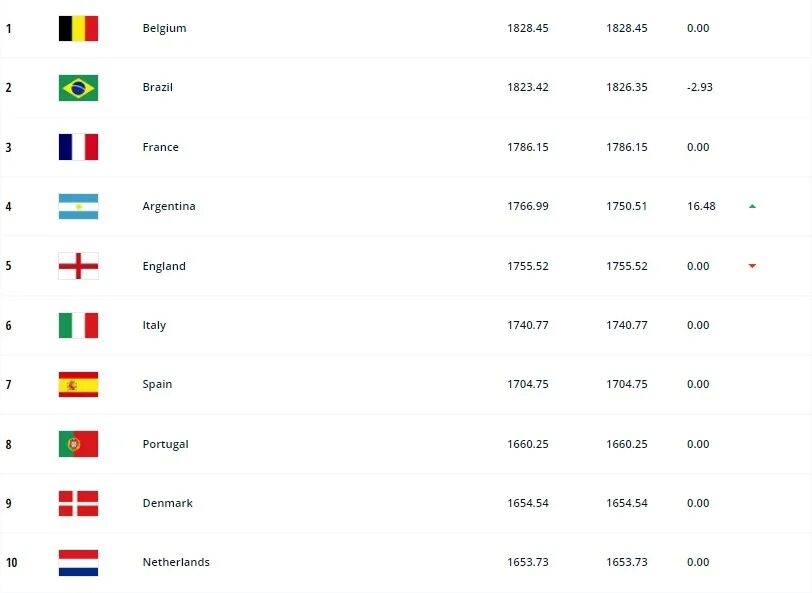Open the Belgium team link
This screenshot has height=593, width=812.
(164, 28)
